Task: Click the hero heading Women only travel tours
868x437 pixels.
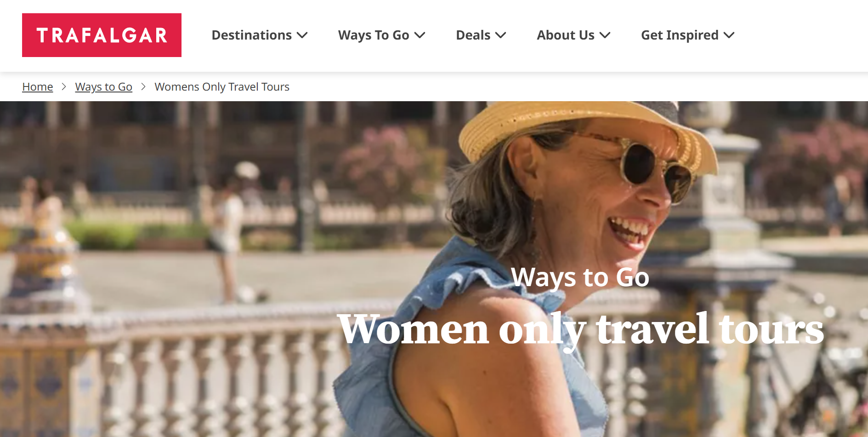Action: [580, 329]
